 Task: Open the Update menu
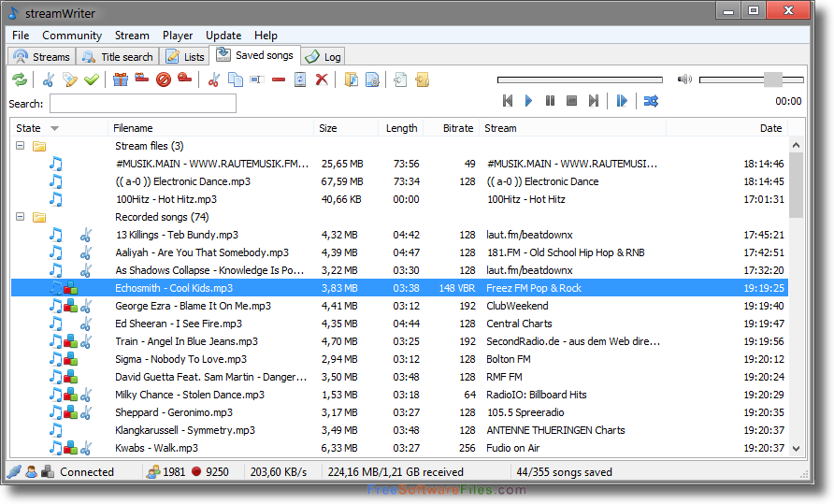[x=223, y=36]
